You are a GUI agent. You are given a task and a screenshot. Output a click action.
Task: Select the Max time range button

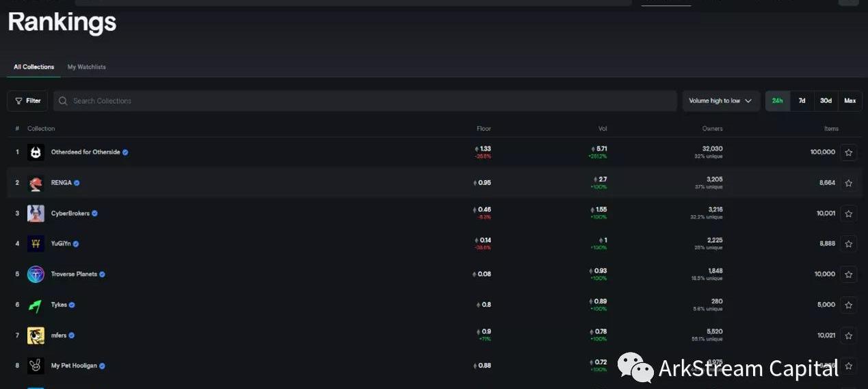click(850, 101)
